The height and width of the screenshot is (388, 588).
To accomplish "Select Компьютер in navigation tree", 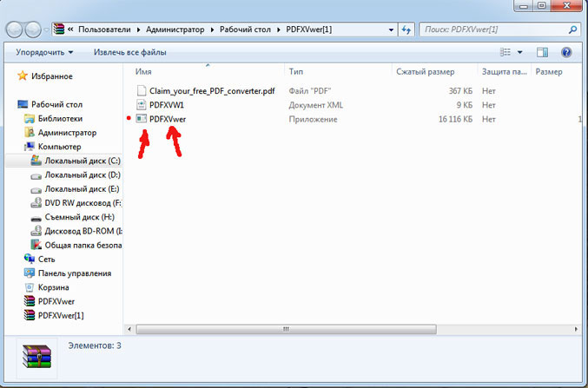I will tap(60, 147).
